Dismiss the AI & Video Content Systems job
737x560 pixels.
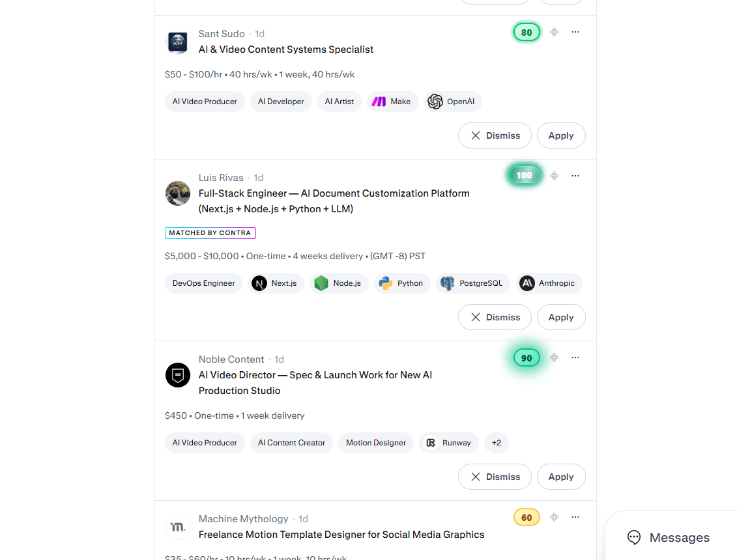495,135
